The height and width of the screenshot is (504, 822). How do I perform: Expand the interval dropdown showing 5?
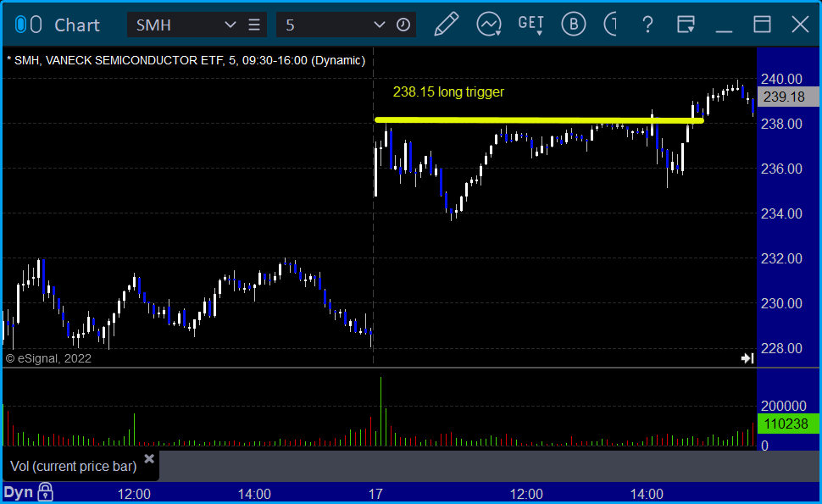379,25
